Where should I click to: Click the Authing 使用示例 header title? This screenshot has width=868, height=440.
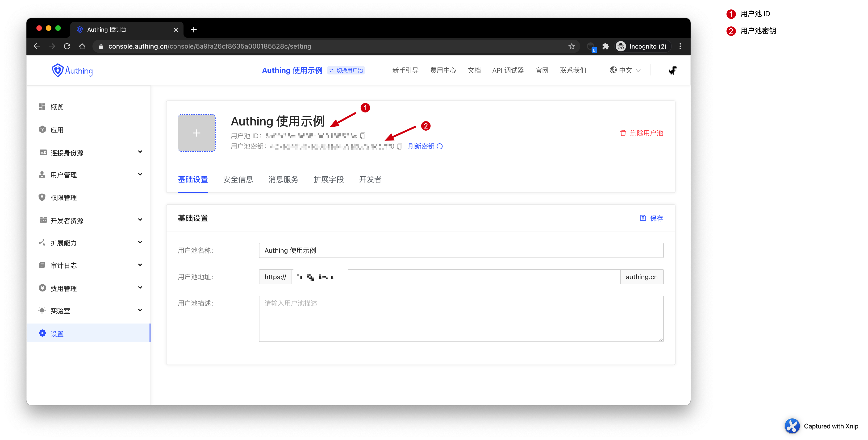tap(292, 71)
